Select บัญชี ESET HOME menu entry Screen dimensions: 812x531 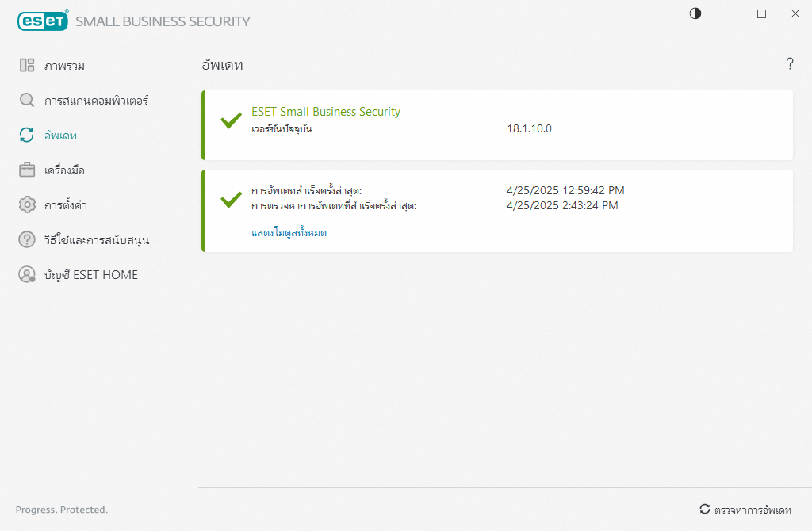91,275
